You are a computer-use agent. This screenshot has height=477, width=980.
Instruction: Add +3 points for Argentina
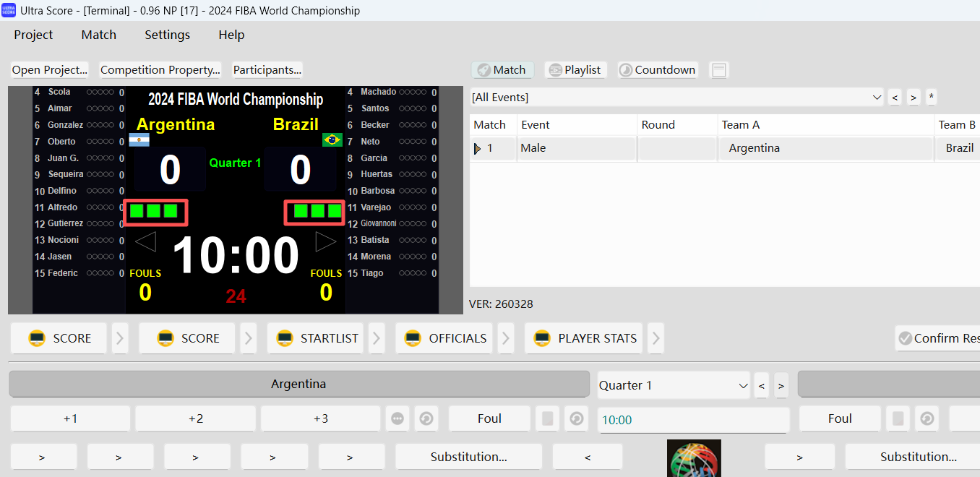point(321,418)
